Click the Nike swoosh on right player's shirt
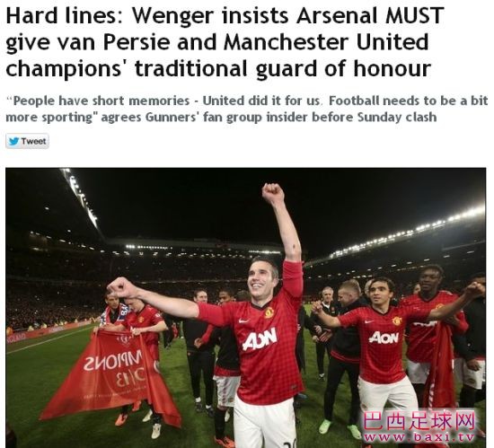The image size is (494, 448). (368, 321)
